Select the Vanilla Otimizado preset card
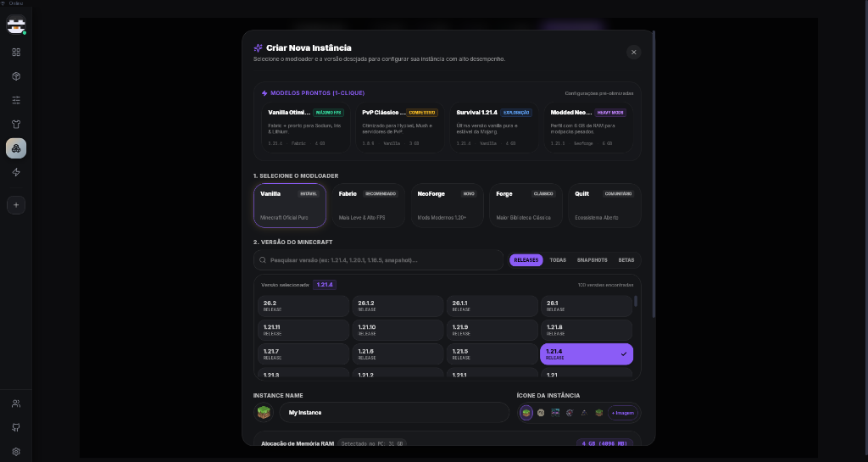 305,128
